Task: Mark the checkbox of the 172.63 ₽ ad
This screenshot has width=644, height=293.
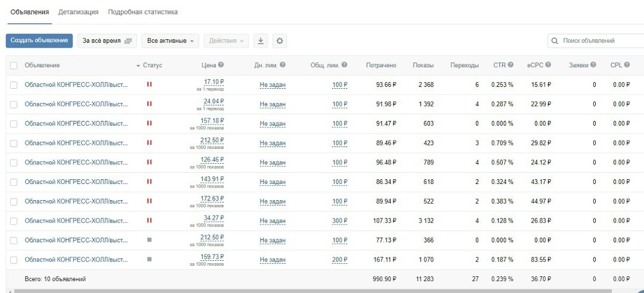Action: [14, 201]
